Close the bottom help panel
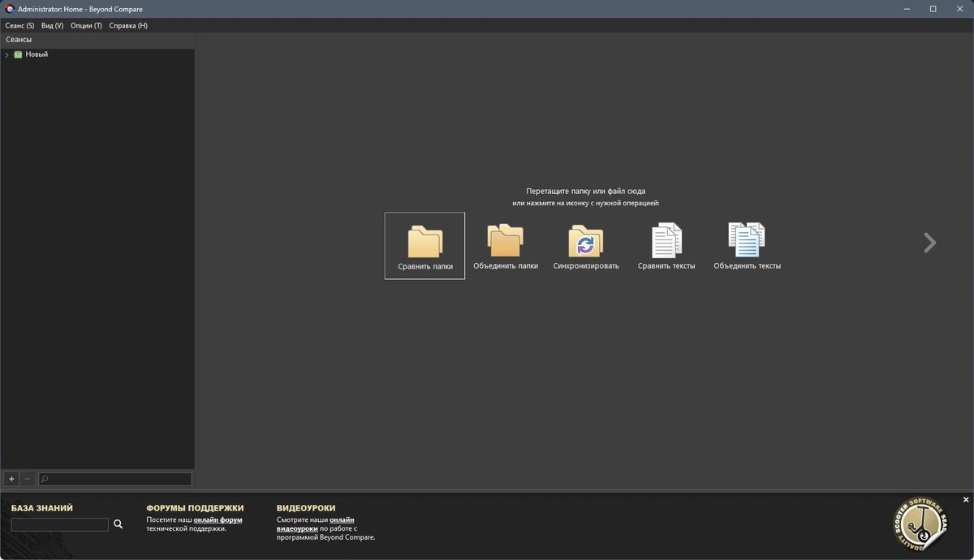This screenshot has height=560, width=974. (966, 500)
